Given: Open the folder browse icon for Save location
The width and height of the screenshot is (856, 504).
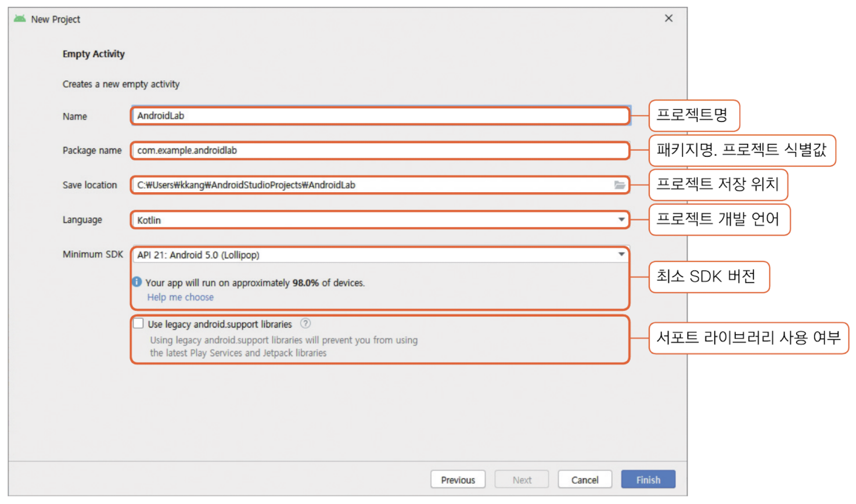Looking at the screenshot, I should [620, 185].
